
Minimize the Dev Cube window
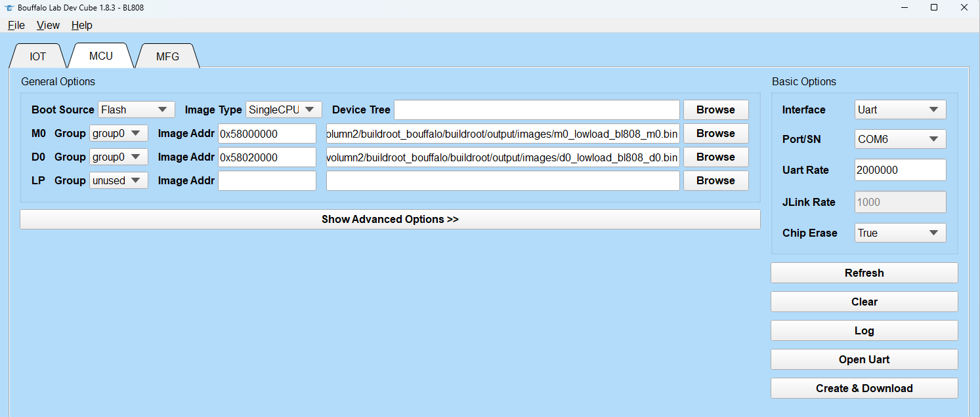pos(904,8)
